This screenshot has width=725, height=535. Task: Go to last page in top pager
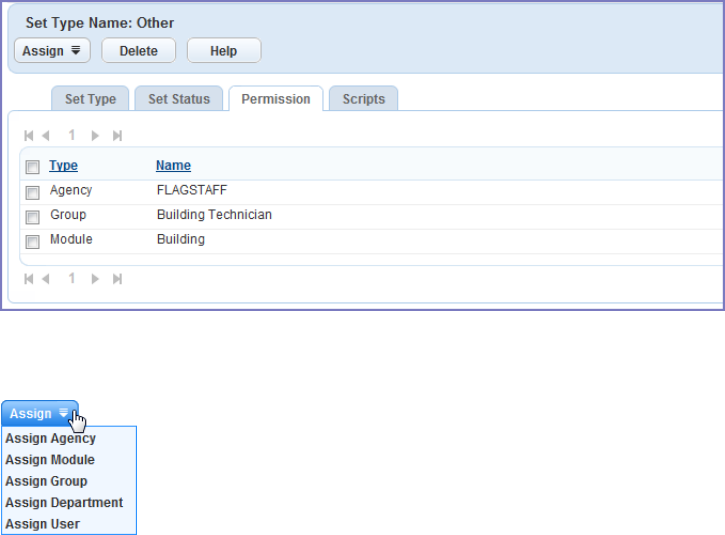pyautogui.click(x=117, y=135)
